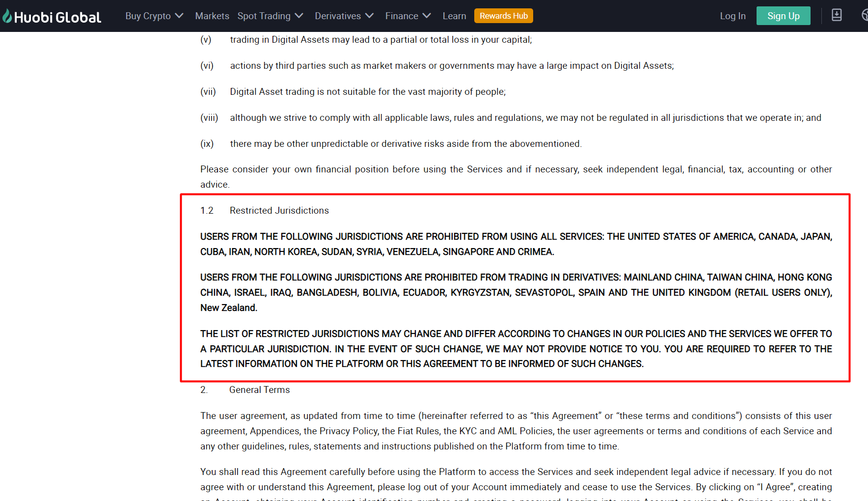Click item (vii) 'Digital Asset trading is not suitable'
Screen dimensions: 868x501
coord(353,92)
